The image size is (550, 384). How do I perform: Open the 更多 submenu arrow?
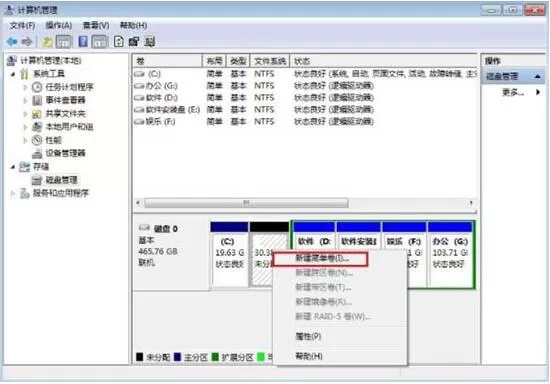(x=538, y=93)
